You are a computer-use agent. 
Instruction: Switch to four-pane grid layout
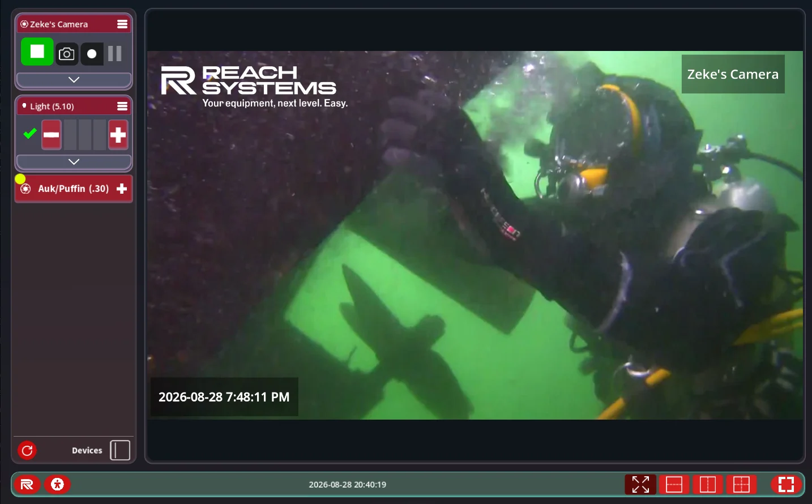click(x=741, y=485)
